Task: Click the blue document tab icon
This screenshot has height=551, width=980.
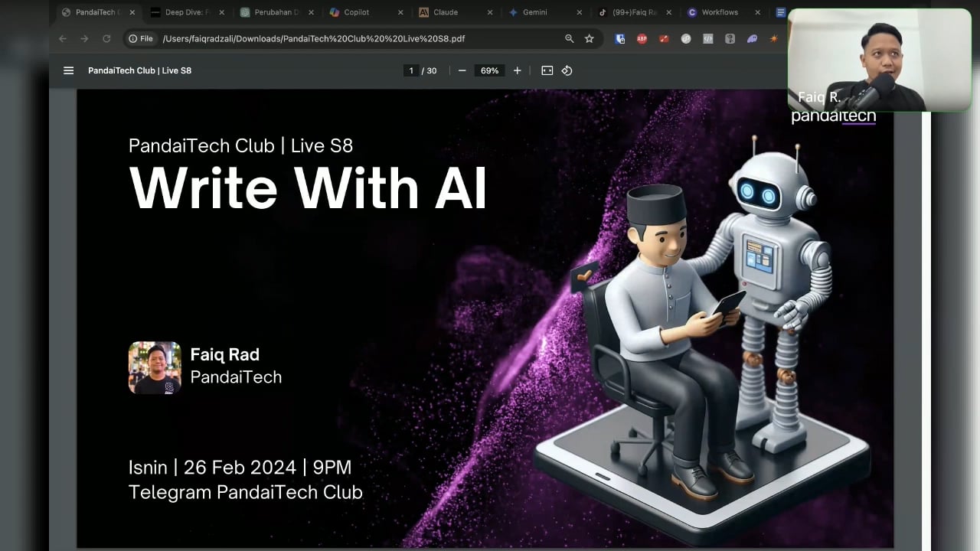Action: pyautogui.click(x=781, y=12)
